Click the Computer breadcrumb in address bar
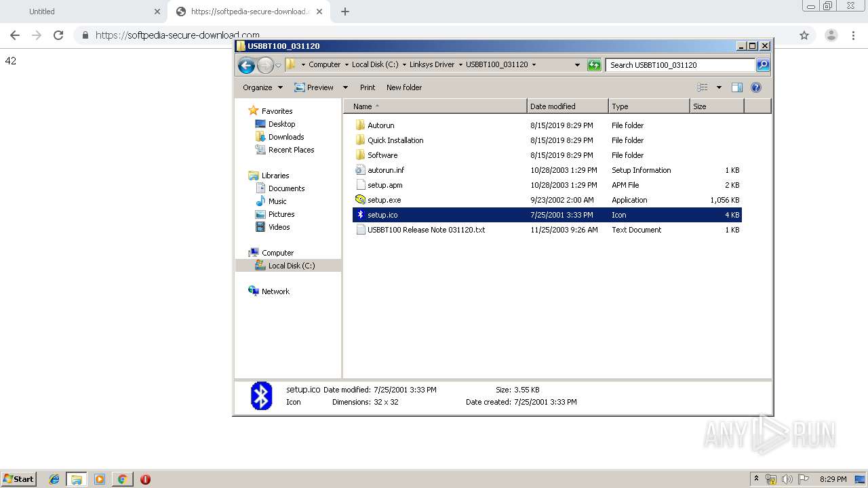The height and width of the screenshot is (488, 868). tap(324, 65)
